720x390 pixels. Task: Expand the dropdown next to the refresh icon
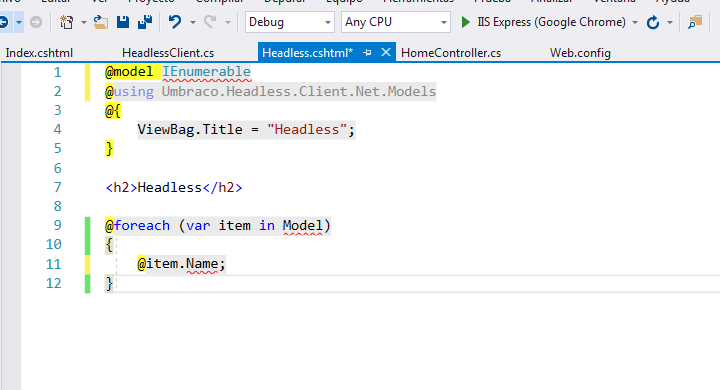click(x=670, y=22)
